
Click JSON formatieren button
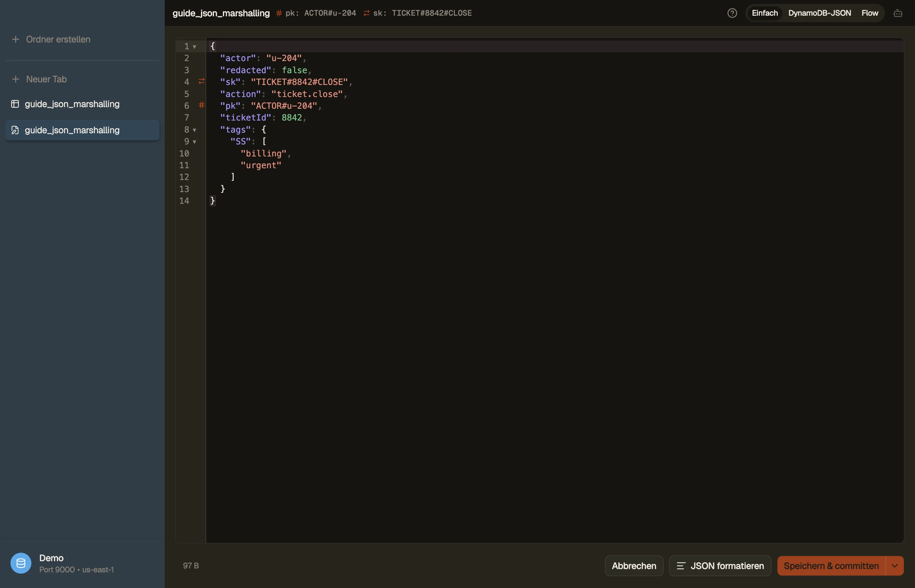pos(720,566)
